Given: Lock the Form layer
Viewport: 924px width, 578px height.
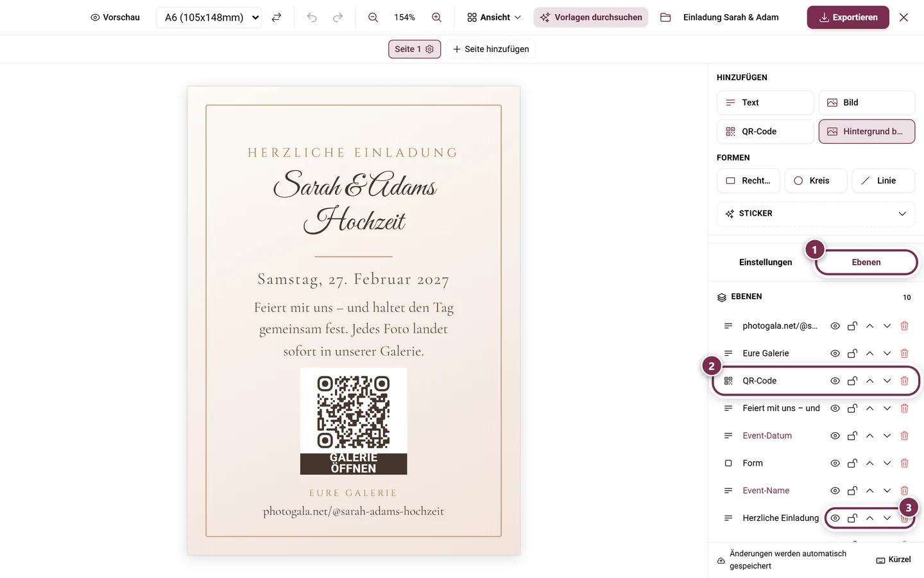Looking at the screenshot, I should click(852, 463).
